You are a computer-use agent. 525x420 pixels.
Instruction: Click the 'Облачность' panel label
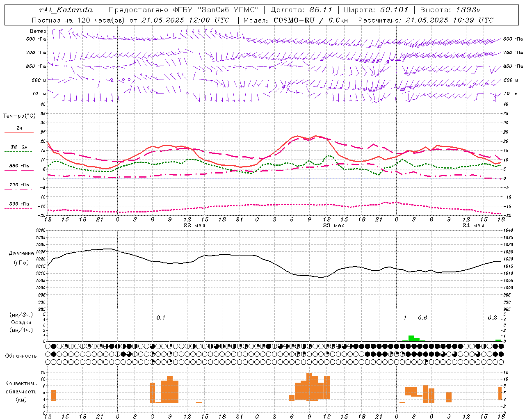click(21, 356)
